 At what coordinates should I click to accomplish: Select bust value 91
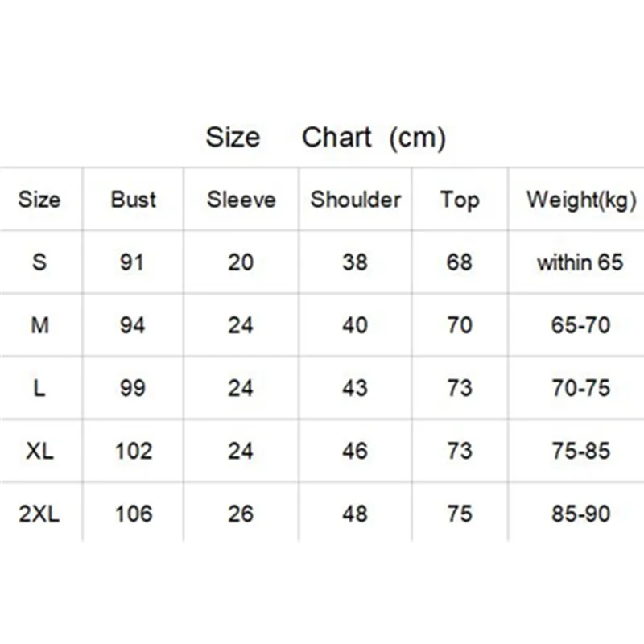[x=132, y=262]
